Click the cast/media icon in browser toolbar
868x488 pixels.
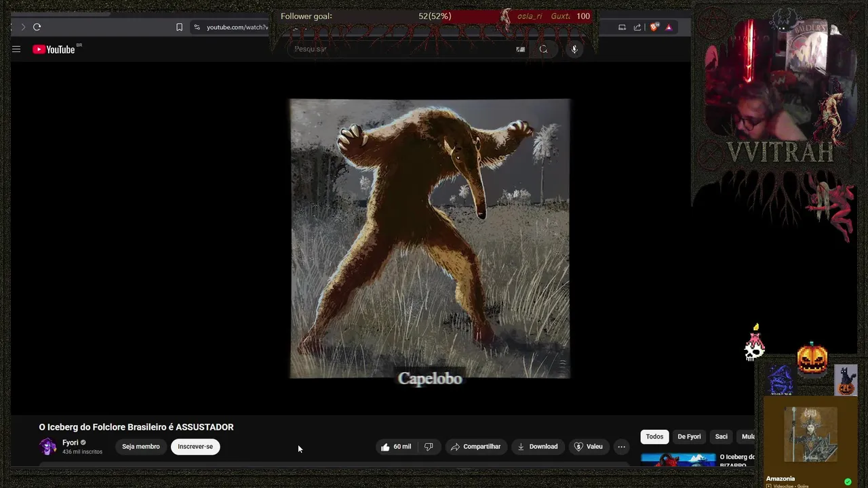point(622,27)
